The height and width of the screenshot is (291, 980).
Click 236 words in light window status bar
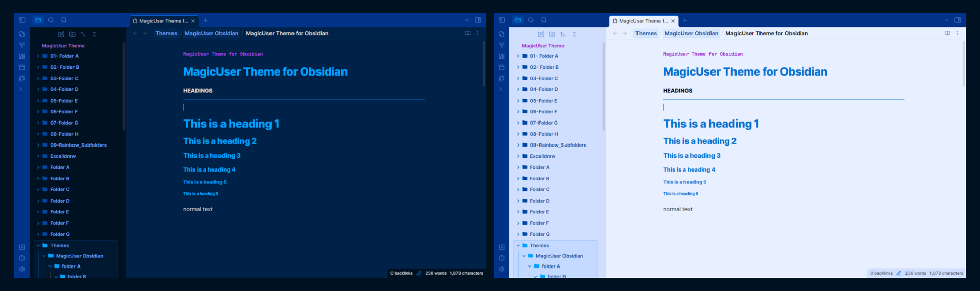point(916,273)
